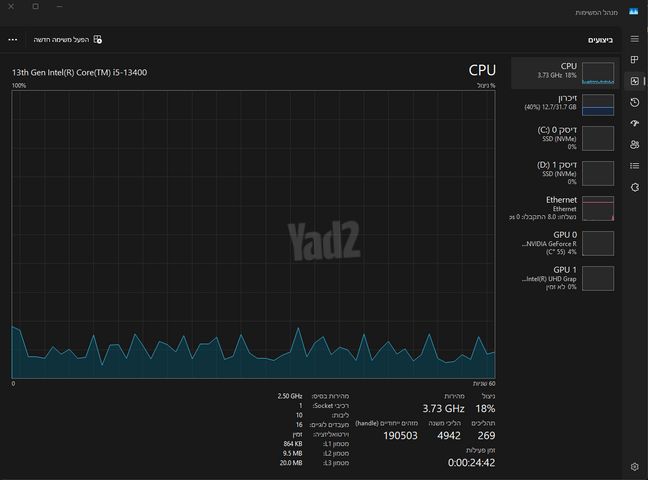Click the main CPU utilization graph
Viewport: 648px width, 480px height.
pos(253,234)
